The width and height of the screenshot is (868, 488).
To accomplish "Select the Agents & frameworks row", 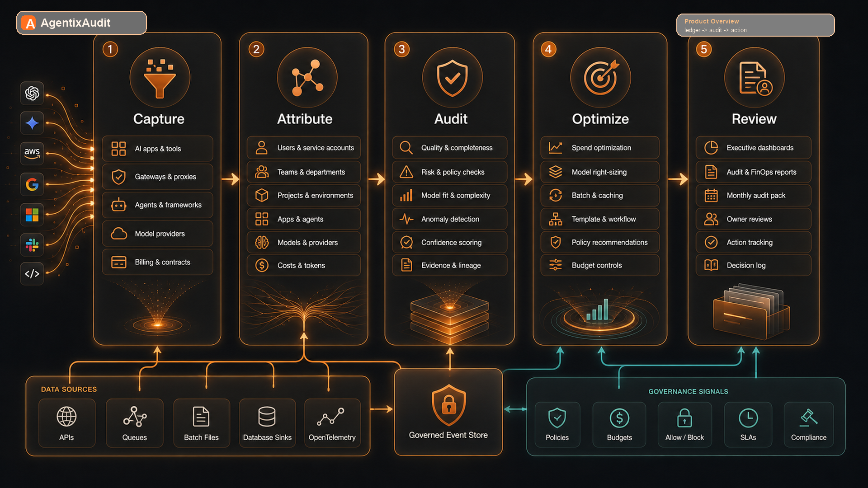I will point(157,205).
